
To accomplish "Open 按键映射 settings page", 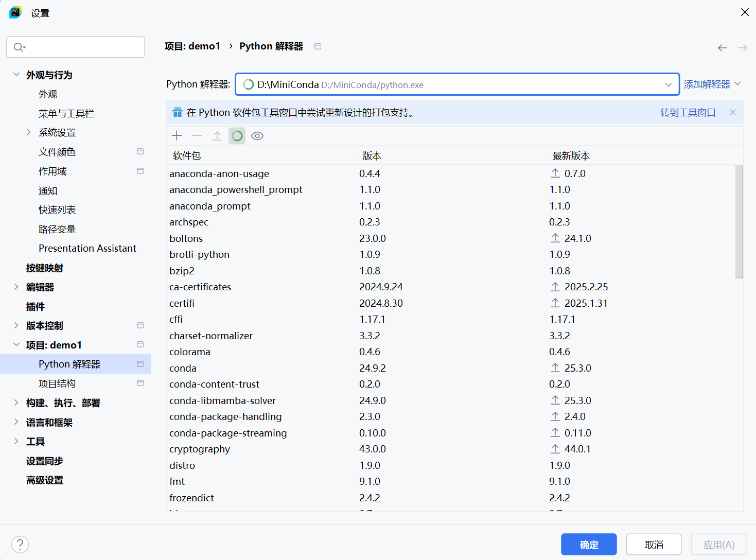I will point(45,268).
